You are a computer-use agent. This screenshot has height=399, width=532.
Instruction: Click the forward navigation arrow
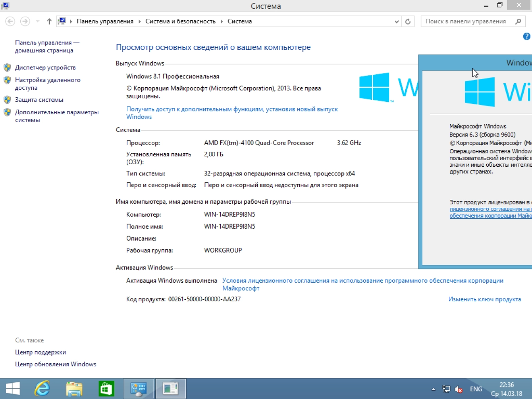coord(25,21)
